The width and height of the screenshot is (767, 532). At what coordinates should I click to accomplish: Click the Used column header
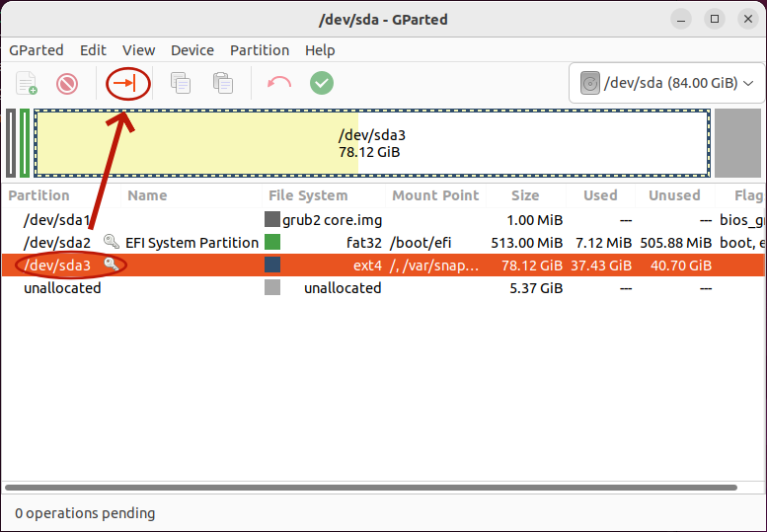[x=600, y=195]
